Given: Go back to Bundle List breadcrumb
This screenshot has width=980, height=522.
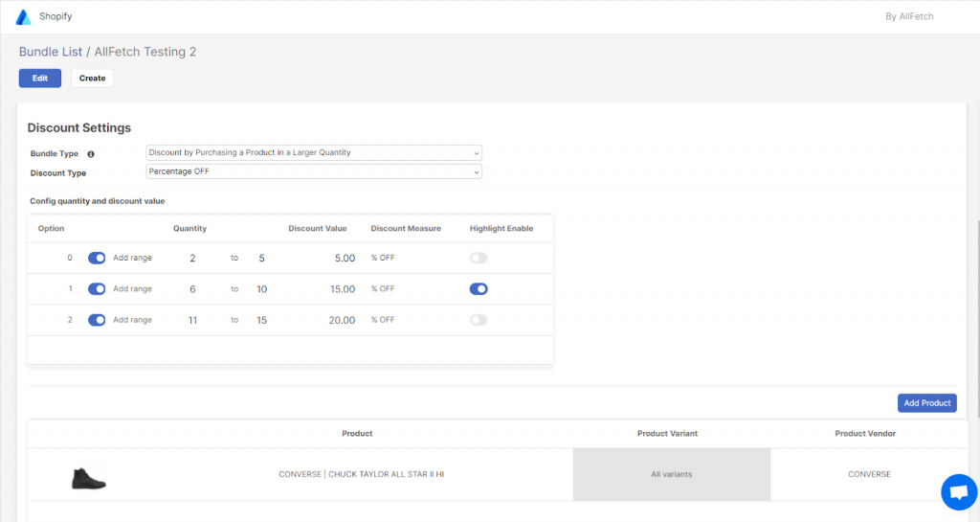Looking at the screenshot, I should coord(51,52).
